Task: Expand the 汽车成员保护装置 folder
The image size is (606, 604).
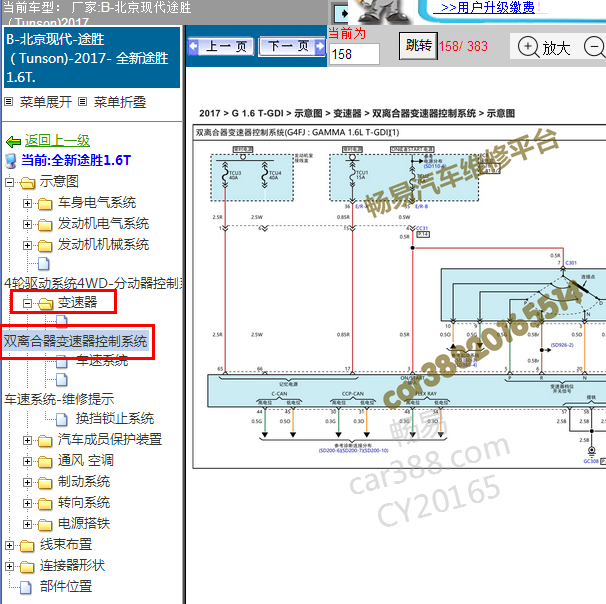Action: pyautogui.click(x=27, y=440)
